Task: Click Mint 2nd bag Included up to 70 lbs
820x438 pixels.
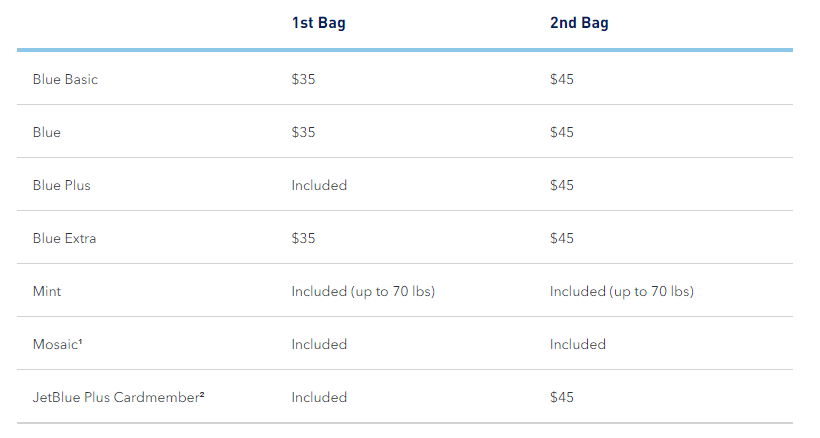Action: 621,291
